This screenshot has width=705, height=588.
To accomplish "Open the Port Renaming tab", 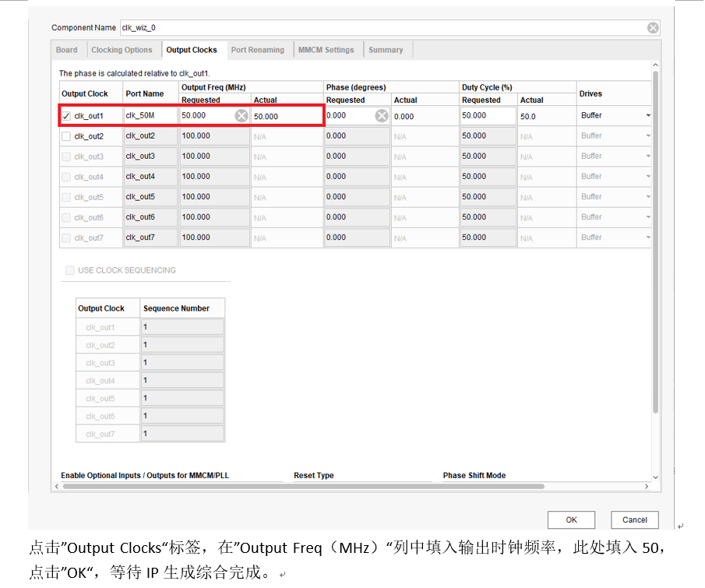I will (258, 50).
